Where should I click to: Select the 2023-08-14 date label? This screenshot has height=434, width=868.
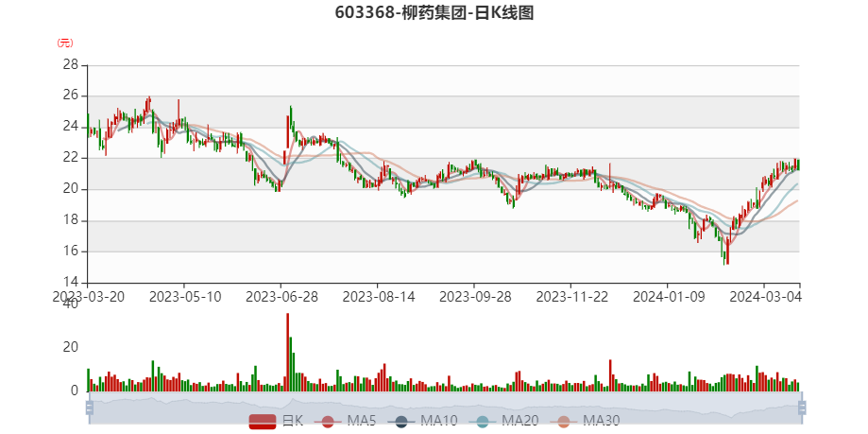coord(379,297)
